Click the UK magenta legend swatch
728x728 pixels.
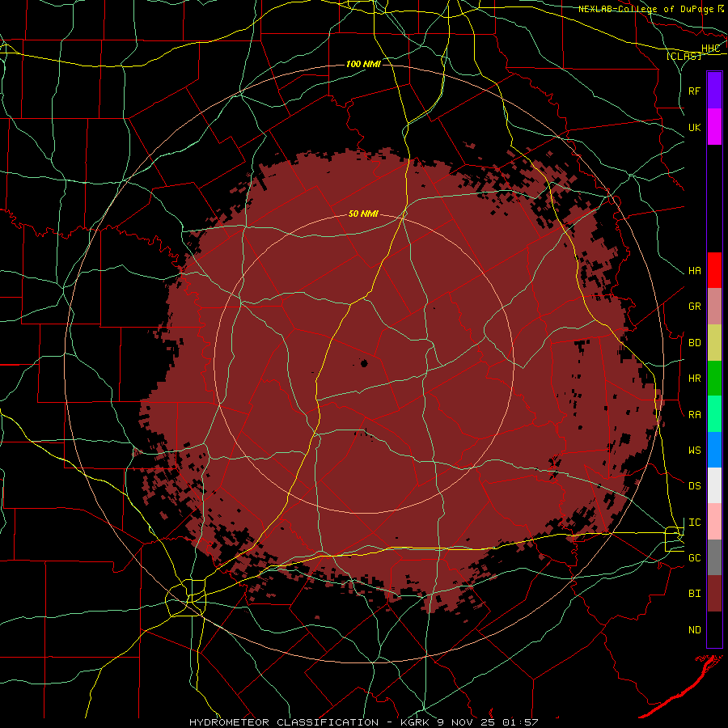pyautogui.click(x=714, y=127)
